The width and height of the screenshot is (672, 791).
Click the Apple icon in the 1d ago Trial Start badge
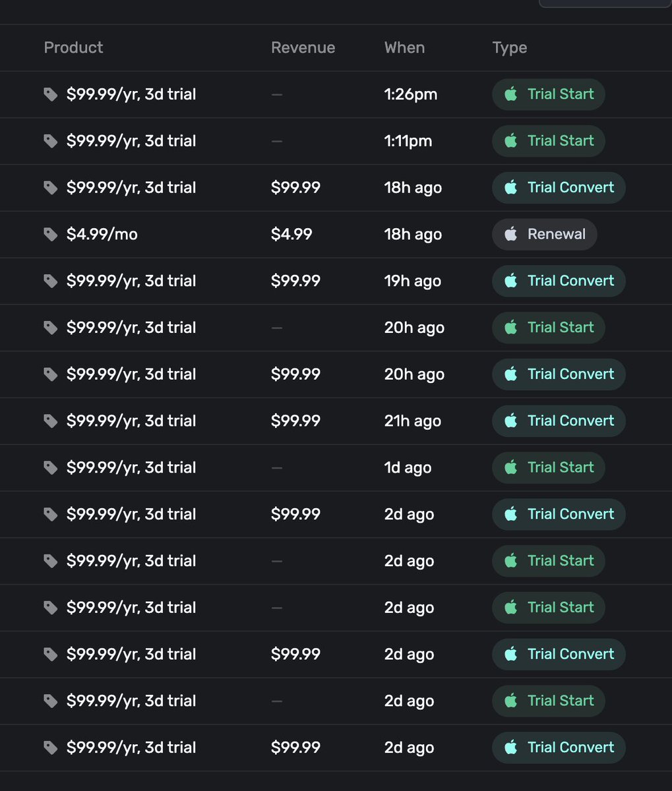(510, 467)
